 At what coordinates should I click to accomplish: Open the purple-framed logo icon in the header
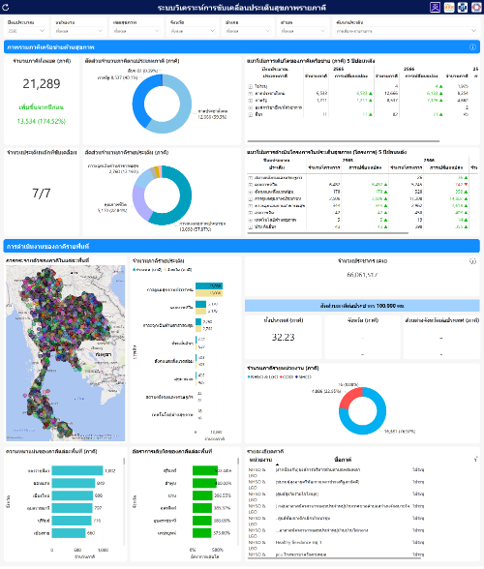coord(435,7)
